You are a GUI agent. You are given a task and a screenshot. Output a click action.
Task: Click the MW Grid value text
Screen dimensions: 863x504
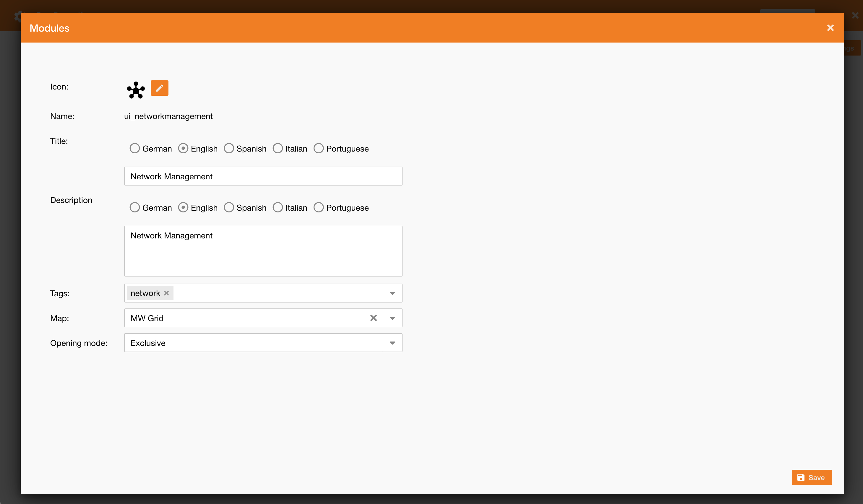point(147,318)
